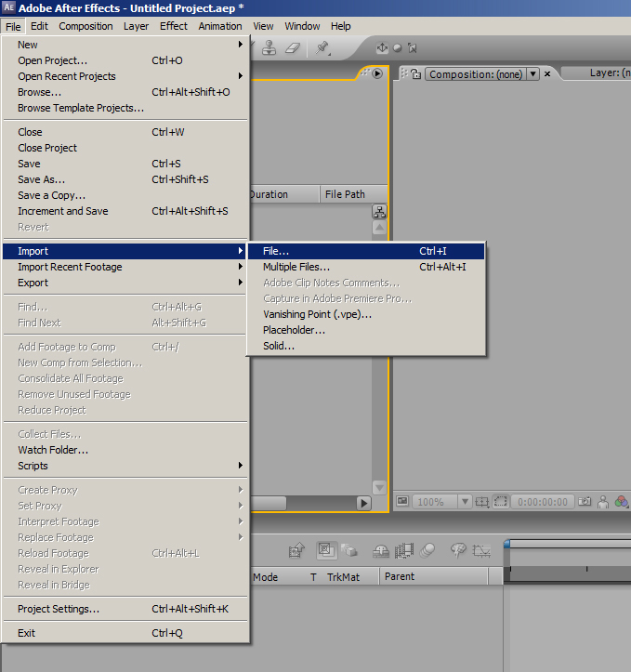This screenshot has height=672, width=631.
Task: Open grid and guide options icon
Action: [481, 501]
